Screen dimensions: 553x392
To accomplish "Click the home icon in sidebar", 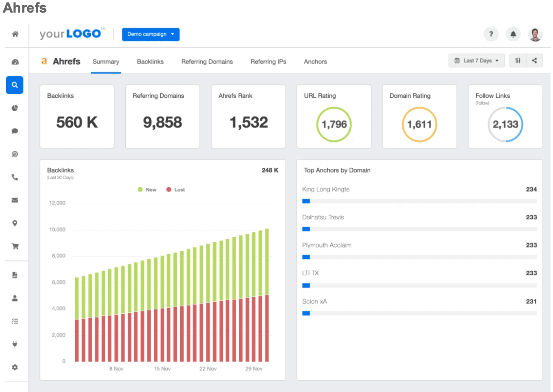I will [x=15, y=34].
